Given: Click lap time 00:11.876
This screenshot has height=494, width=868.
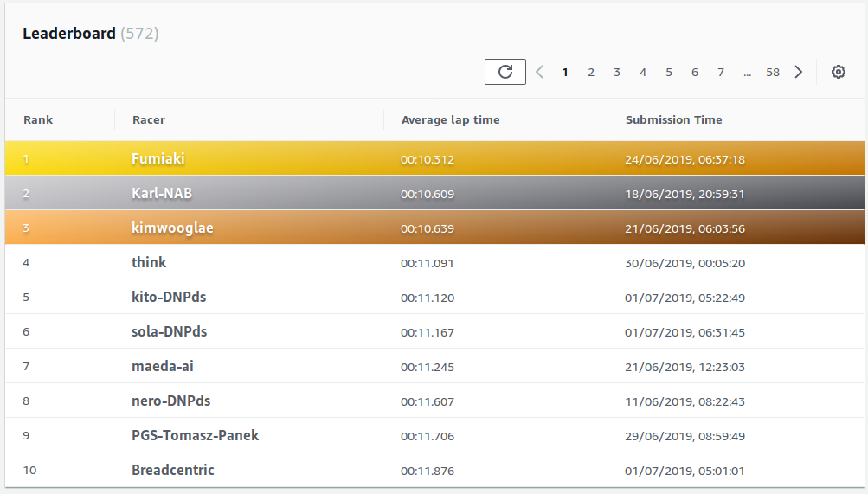Looking at the screenshot, I should pyautogui.click(x=428, y=471).
